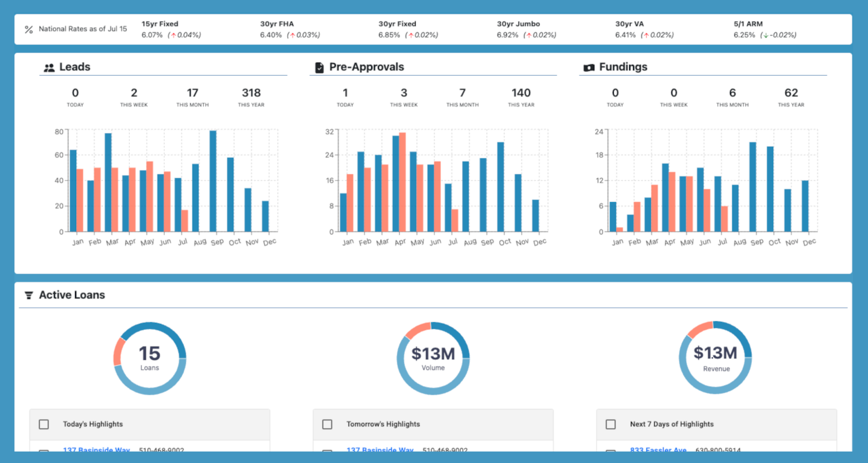Click the National Rates percent icon

coord(29,30)
